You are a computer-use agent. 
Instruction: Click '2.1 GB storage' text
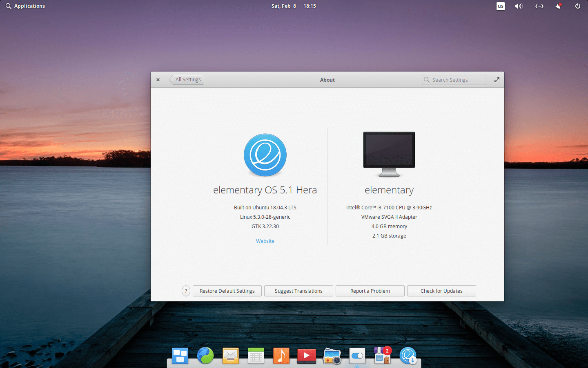click(x=389, y=236)
